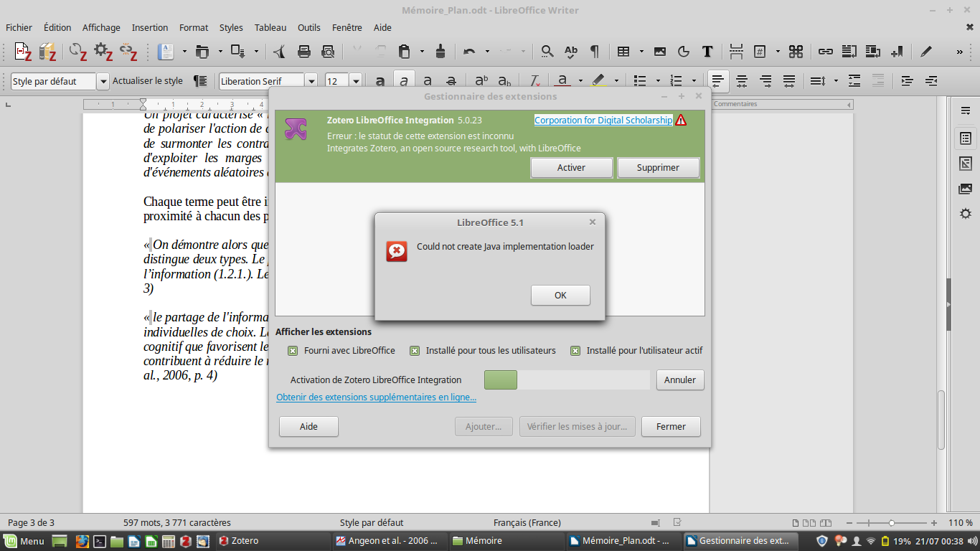Expand the highlighting color dropdown arrow
980x551 pixels.
click(x=616, y=81)
